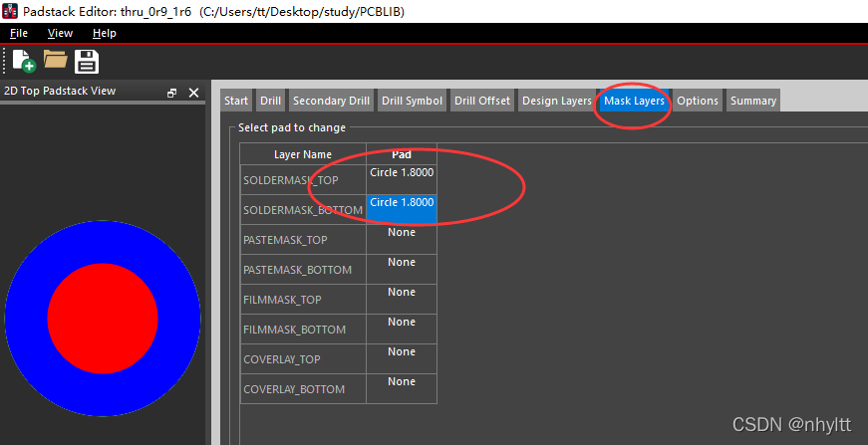Screen dimensions: 868x445
Task: Open the Secondary Drill tab
Action: coord(331,101)
